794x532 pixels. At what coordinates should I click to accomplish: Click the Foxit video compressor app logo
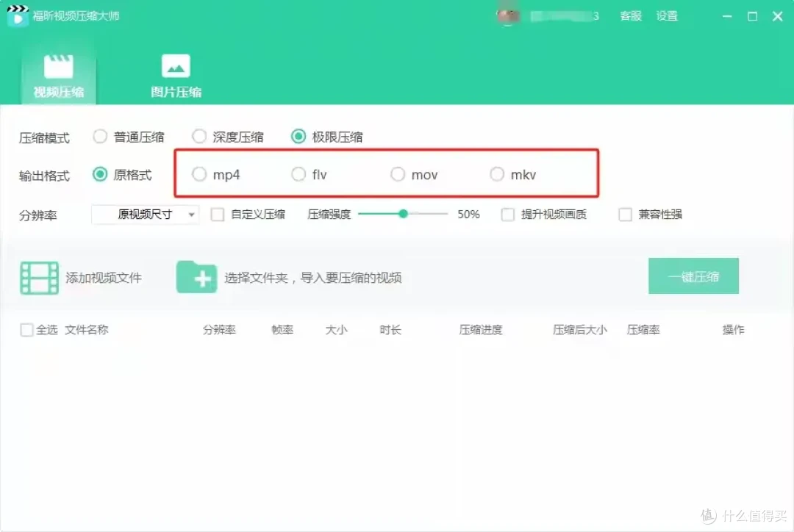[18, 15]
